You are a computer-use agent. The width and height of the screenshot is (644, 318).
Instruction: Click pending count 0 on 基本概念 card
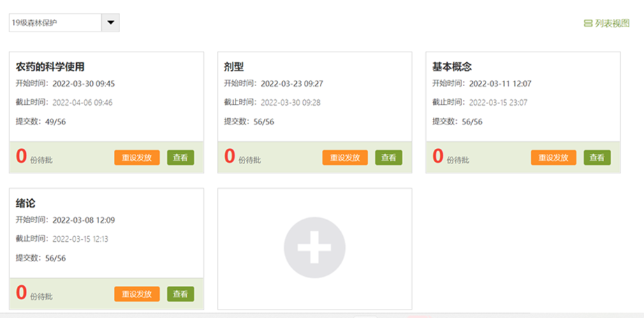[438, 157]
